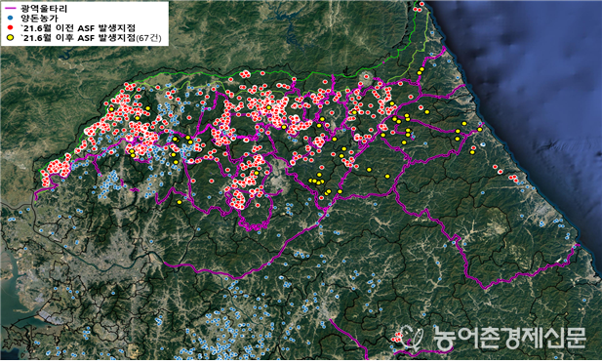Click the magenta line symbol in the legend
This screenshot has width=602, height=364.
pos(11,9)
